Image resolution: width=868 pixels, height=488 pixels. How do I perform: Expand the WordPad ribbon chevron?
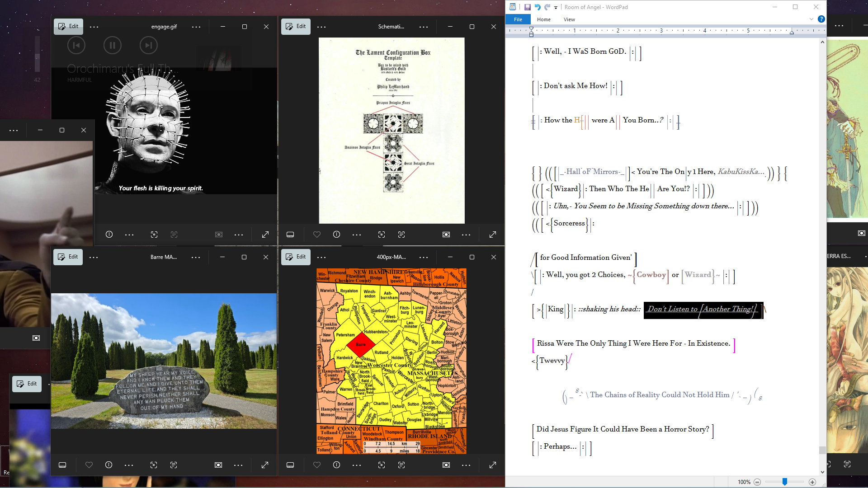point(811,19)
